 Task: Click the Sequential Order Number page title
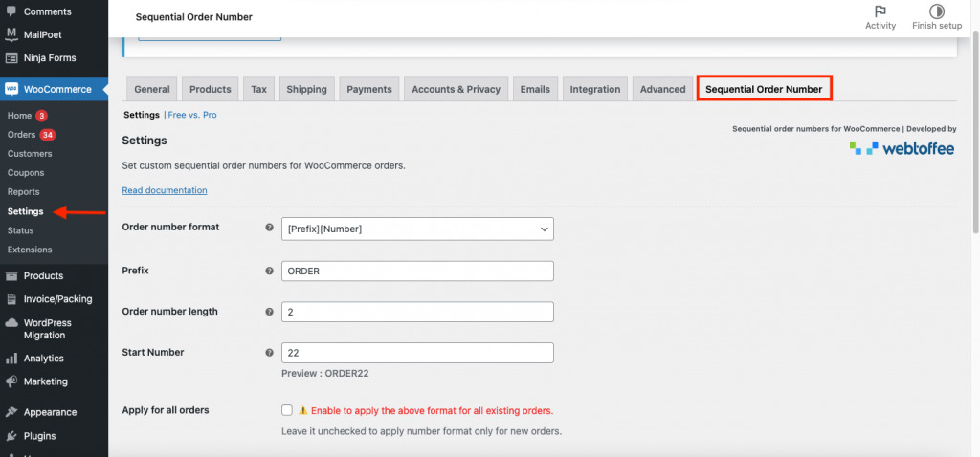(x=193, y=17)
